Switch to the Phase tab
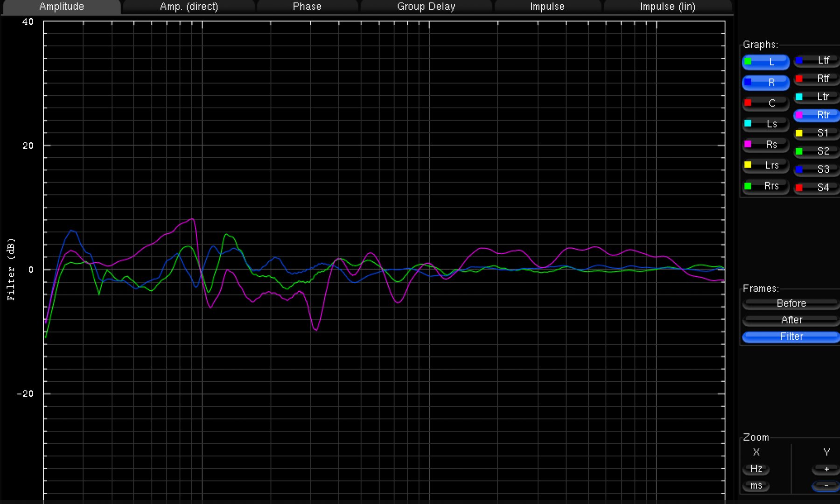840x504 pixels. pos(307,7)
